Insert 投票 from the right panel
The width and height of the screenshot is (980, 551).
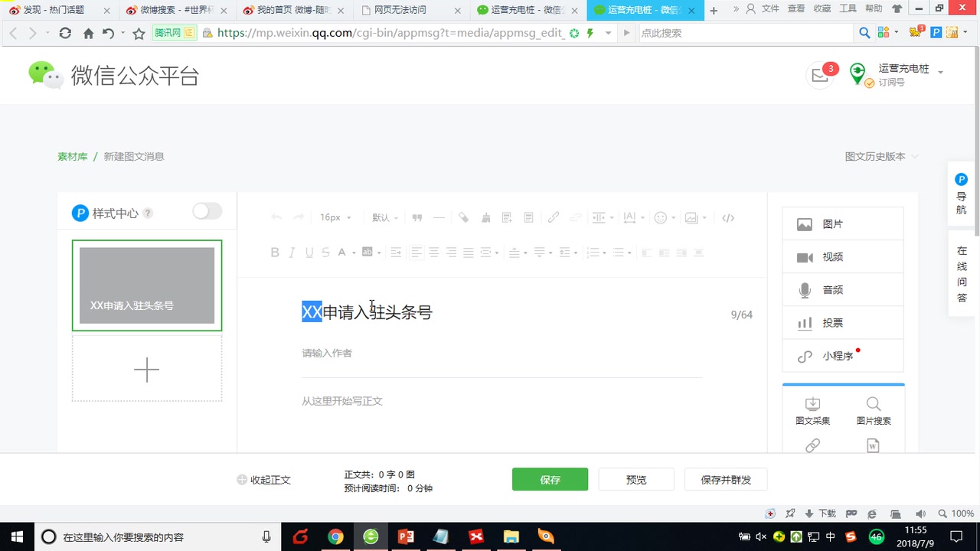843,323
